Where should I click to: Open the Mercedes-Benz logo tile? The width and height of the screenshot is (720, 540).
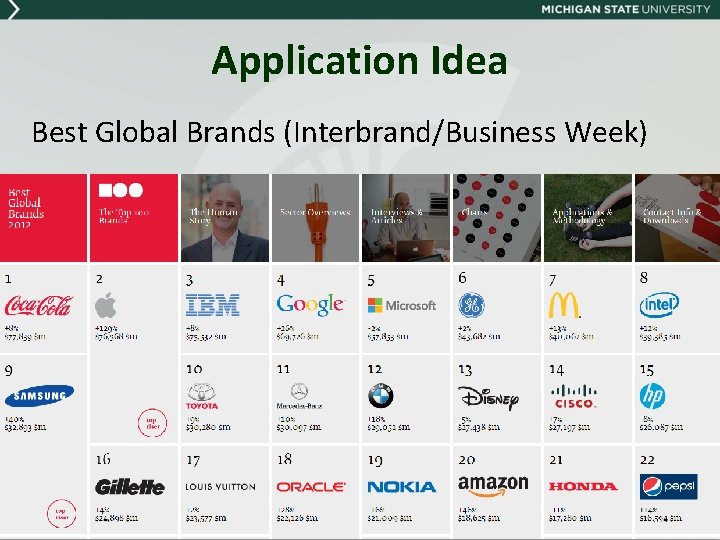point(299,396)
